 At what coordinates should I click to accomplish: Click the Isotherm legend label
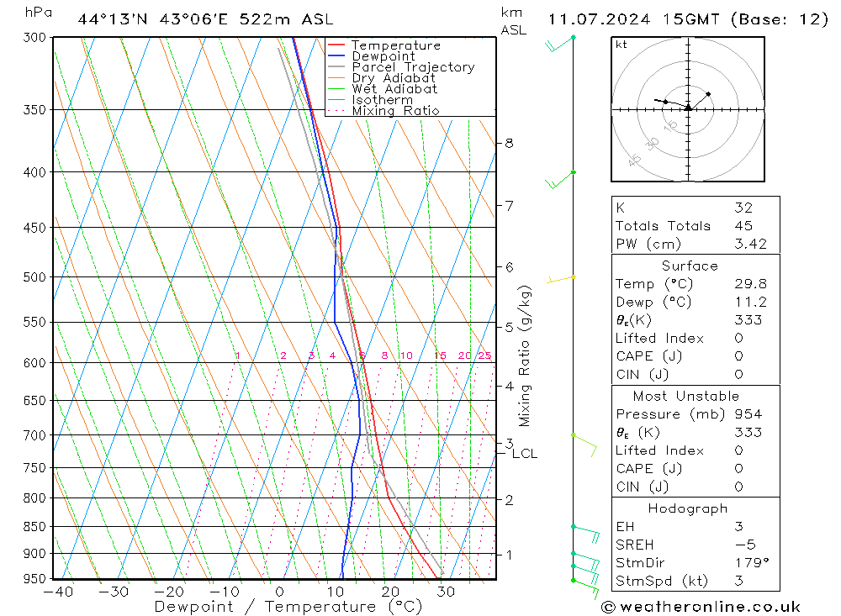click(x=383, y=100)
